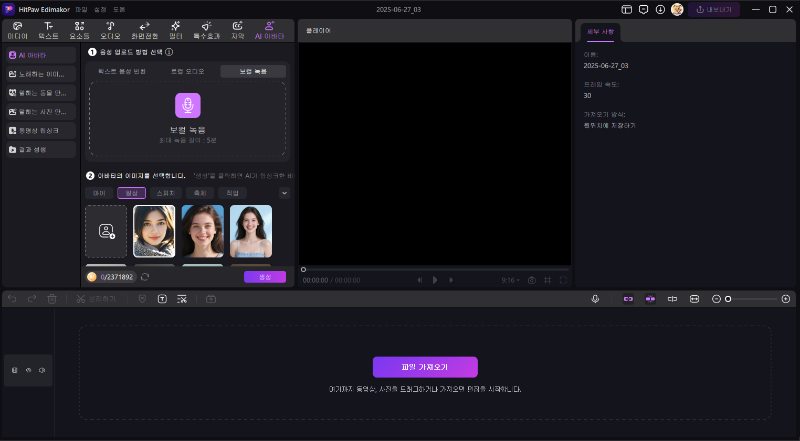Click the split-at-playhead icon beside purple toggles

click(672, 299)
